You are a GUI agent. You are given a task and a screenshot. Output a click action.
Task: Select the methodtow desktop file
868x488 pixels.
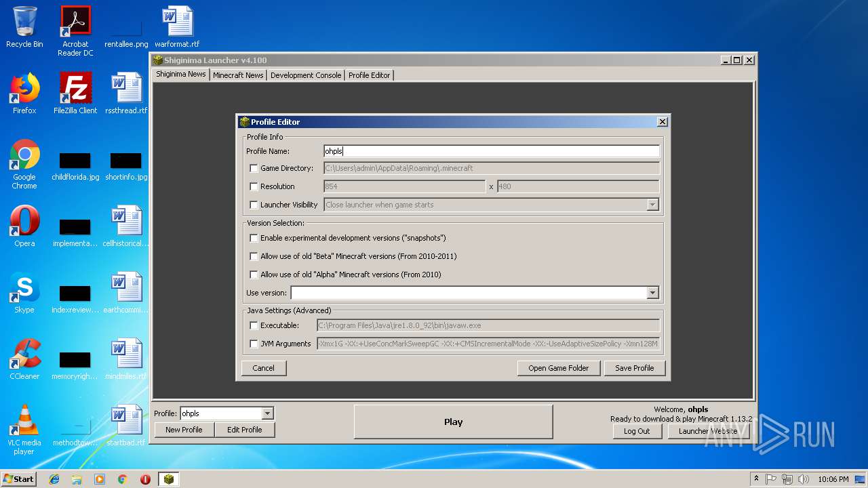75,432
